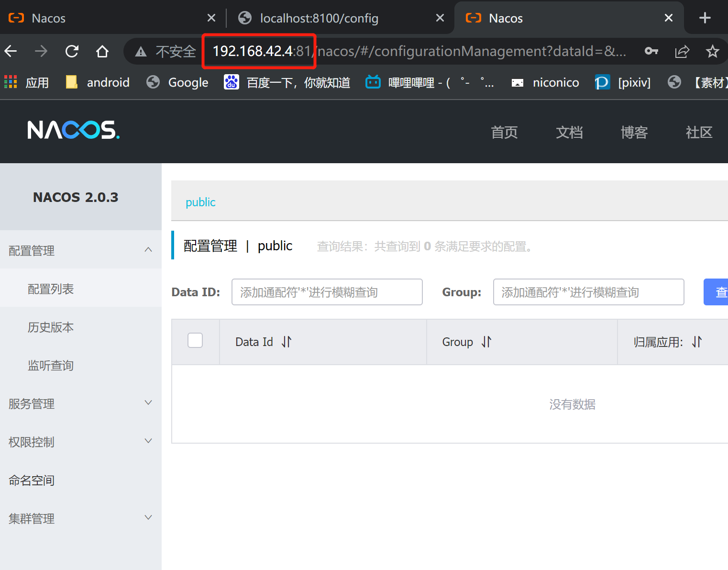The image size is (728, 570).
Task: Focus the Group search field
Action: pyautogui.click(x=589, y=292)
